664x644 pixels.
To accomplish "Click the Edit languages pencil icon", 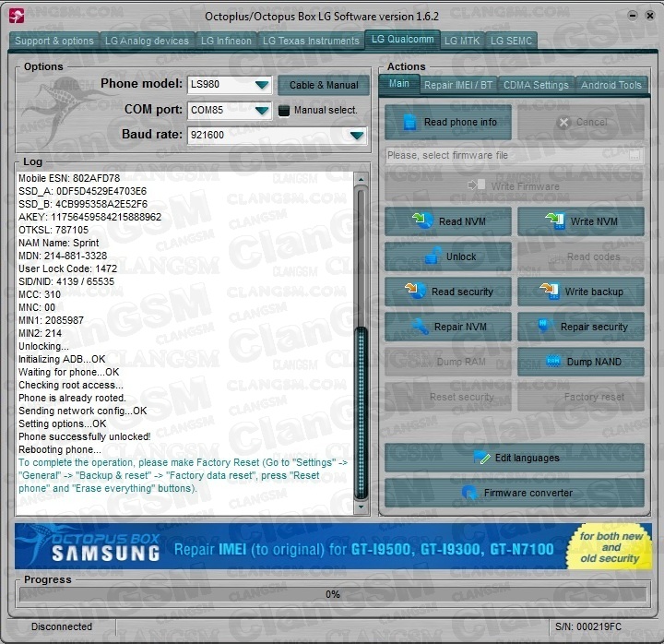I will tap(481, 457).
